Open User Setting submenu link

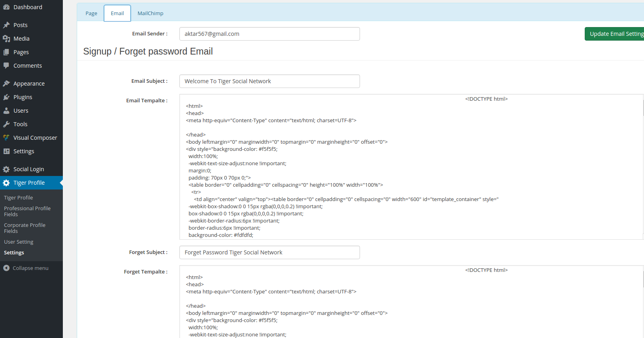[x=19, y=242]
